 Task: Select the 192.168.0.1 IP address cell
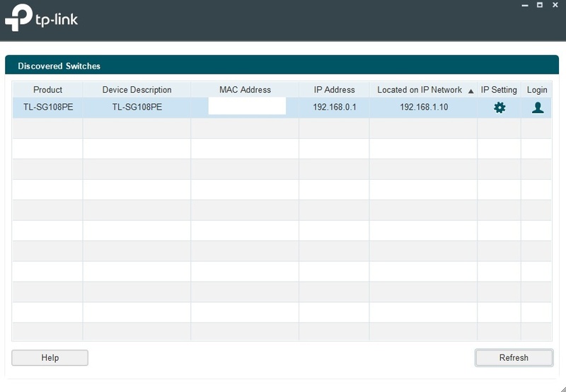[334, 108]
